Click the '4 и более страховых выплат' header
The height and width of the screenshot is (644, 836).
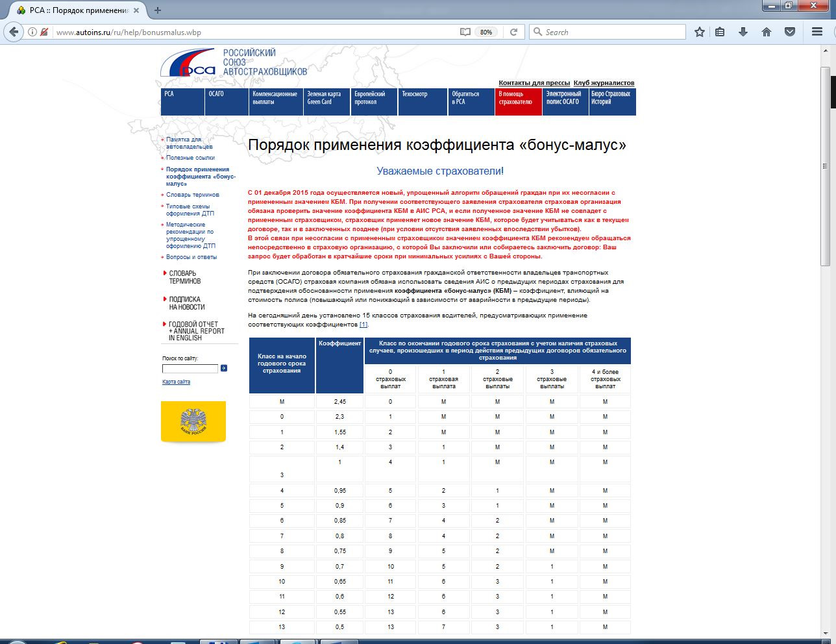(605, 379)
